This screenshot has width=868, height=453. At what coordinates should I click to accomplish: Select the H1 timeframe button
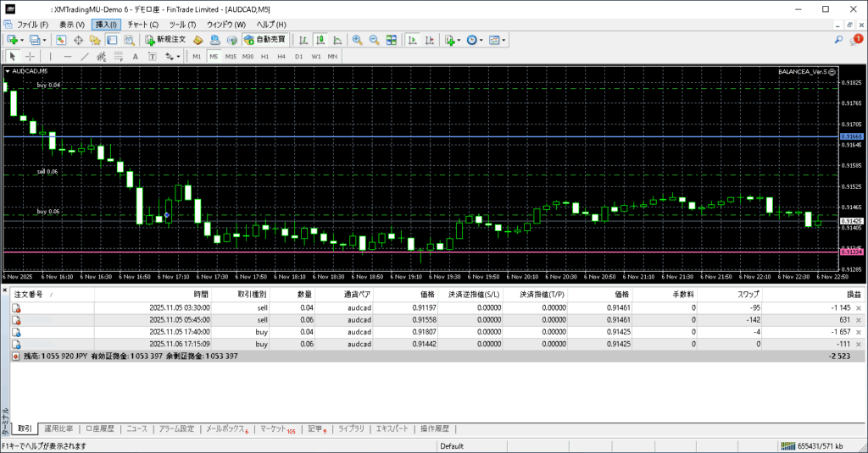tap(264, 57)
